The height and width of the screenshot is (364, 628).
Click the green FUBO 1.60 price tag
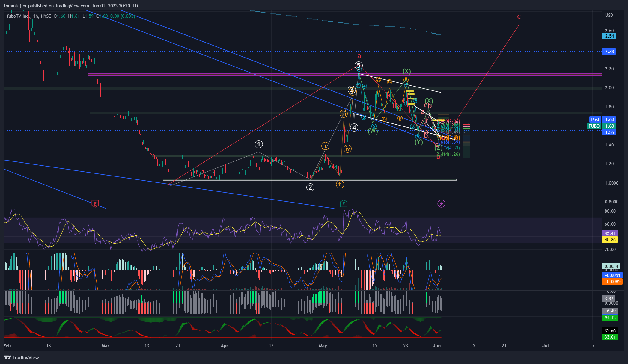click(601, 126)
